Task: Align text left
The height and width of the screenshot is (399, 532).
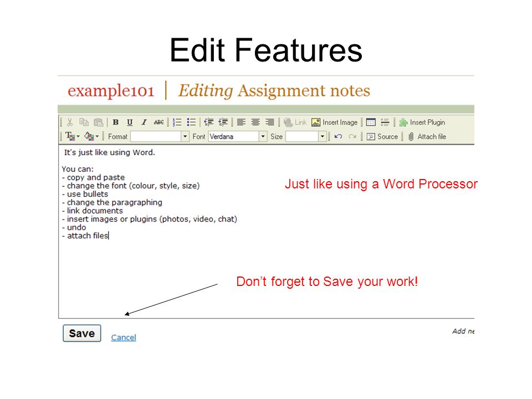Action: pyautogui.click(x=241, y=122)
